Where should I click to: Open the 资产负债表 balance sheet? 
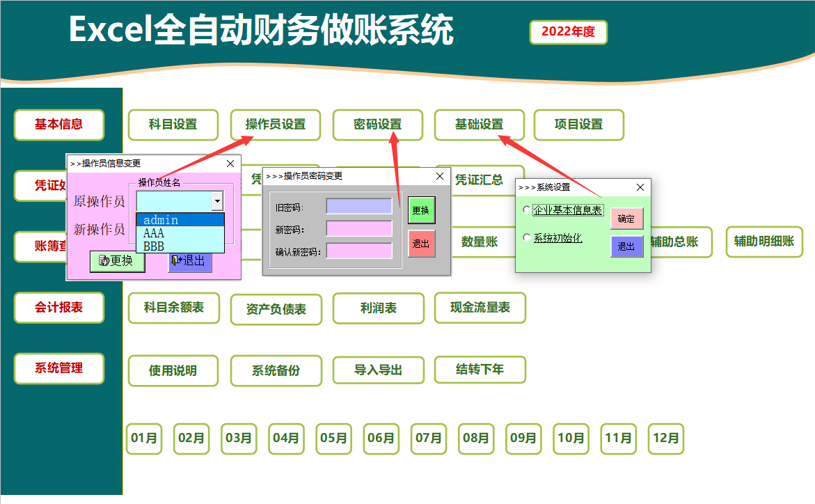276,308
